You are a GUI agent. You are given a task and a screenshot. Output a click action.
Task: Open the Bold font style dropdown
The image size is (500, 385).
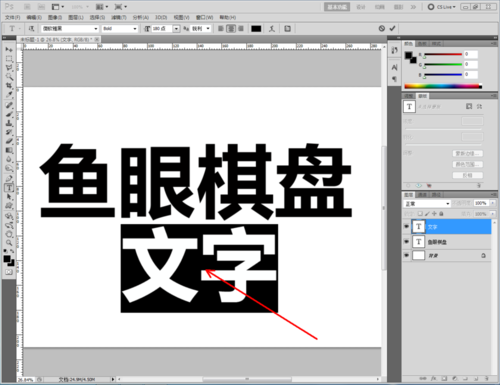[120, 29]
